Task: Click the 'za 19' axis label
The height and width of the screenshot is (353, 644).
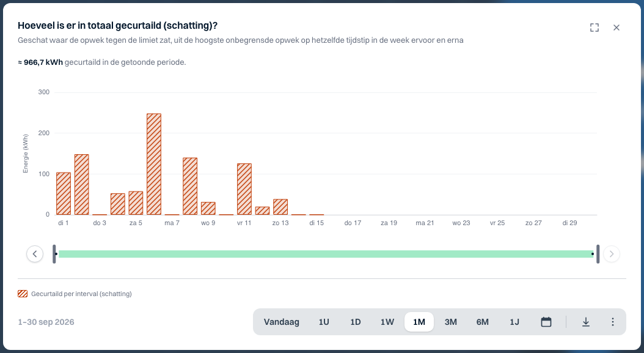Action: click(x=389, y=223)
